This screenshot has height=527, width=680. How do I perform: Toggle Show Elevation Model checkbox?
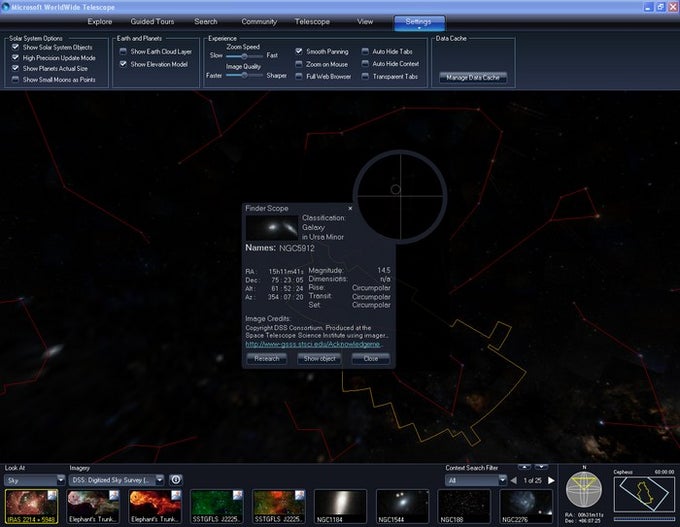pos(123,64)
